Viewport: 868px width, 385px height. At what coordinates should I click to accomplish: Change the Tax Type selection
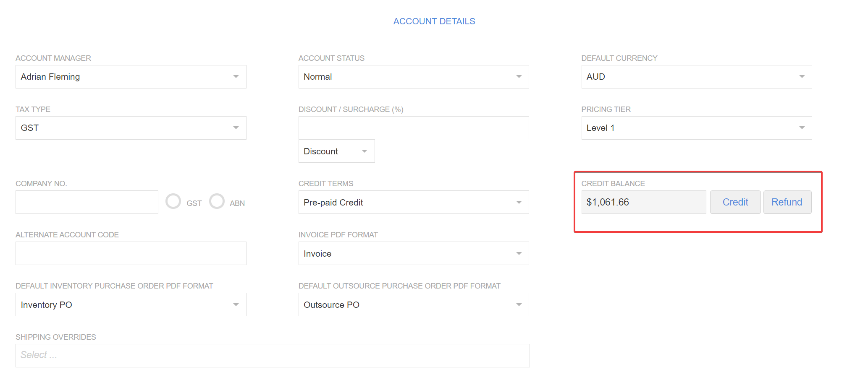point(131,128)
